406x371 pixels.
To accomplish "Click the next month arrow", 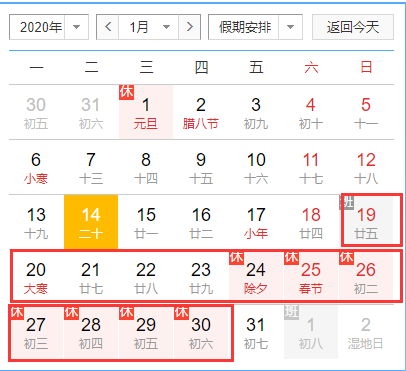I will (189, 27).
